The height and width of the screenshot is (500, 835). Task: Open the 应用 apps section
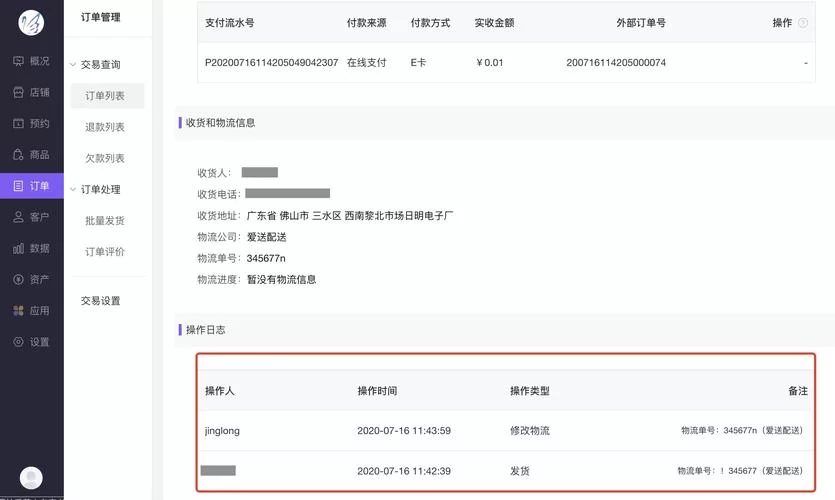click(x=31, y=311)
